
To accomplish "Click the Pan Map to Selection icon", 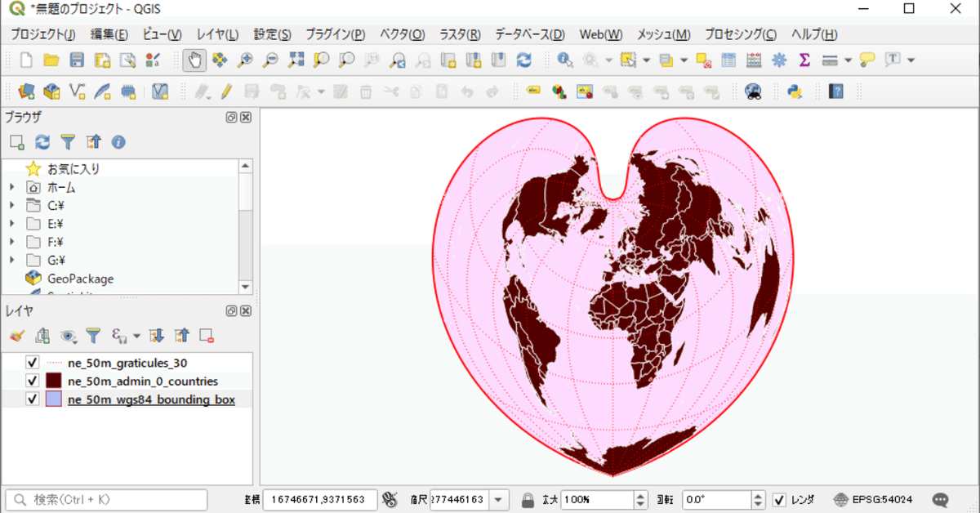I will tap(219, 60).
